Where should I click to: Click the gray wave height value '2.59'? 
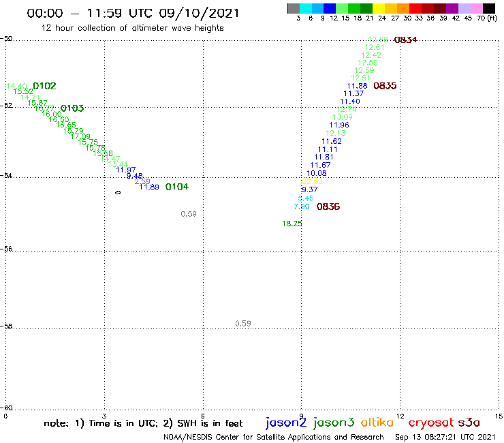[x=142, y=181]
